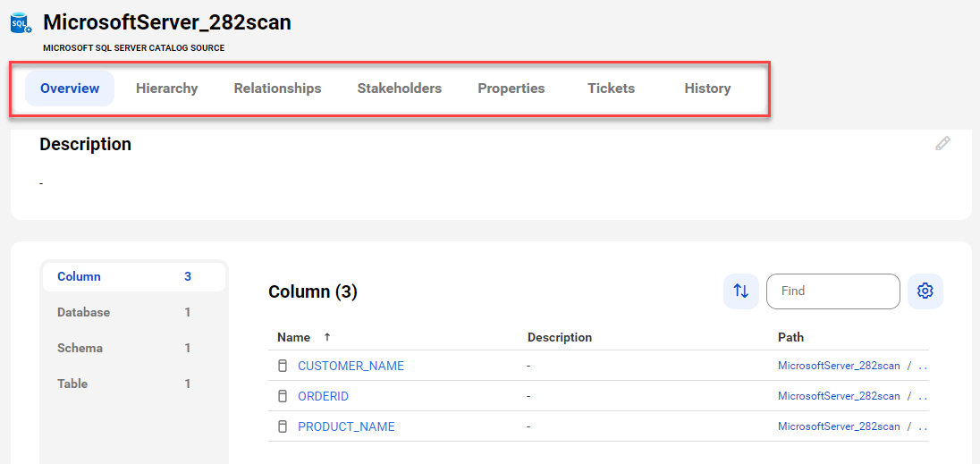Click into the Find search field
The image size is (980, 464).
(x=833, y=291)
